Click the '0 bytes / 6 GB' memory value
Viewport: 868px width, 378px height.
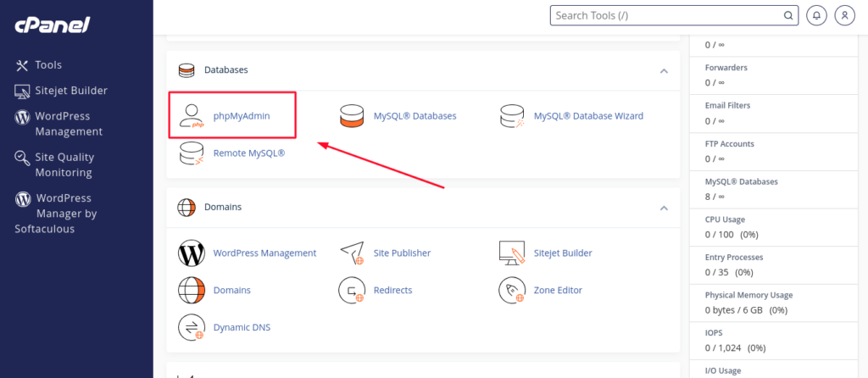pos(735,310)
